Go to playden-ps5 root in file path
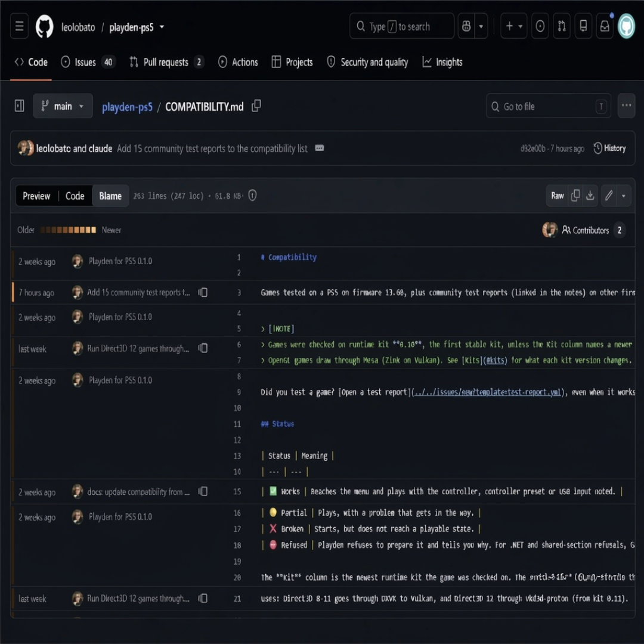 pos(127,107)
